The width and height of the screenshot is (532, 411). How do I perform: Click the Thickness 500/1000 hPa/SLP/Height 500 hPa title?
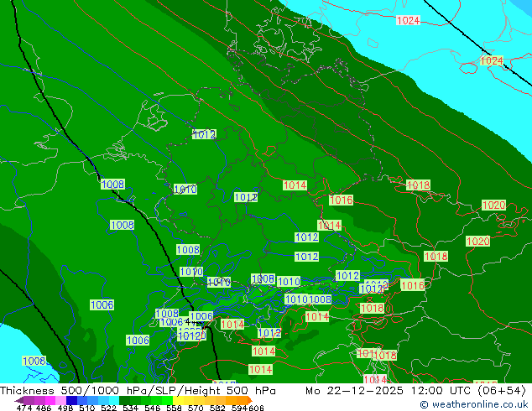138,391
